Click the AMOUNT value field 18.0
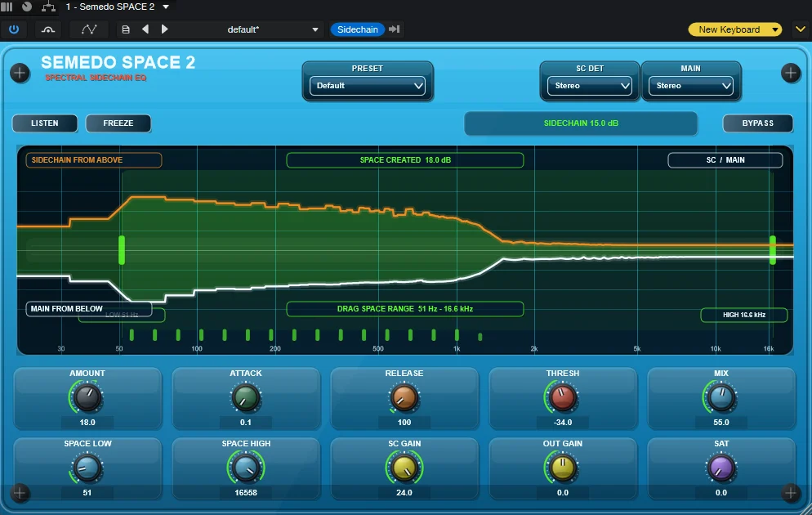The width and height of the screenshot is (812, 515). pos(87,423)
